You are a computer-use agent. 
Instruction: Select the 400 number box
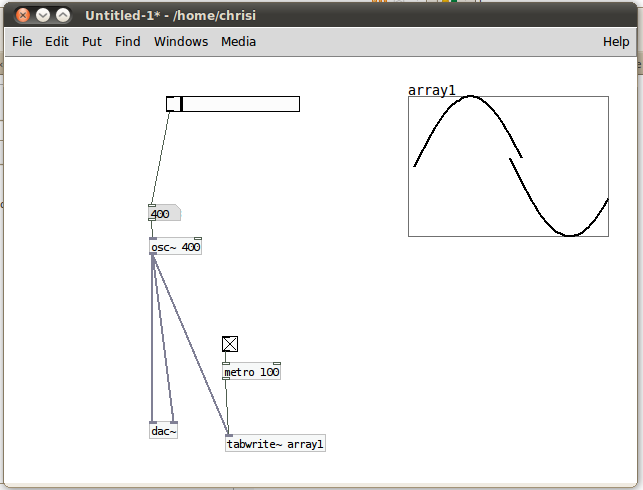click(x=164, y=213)
